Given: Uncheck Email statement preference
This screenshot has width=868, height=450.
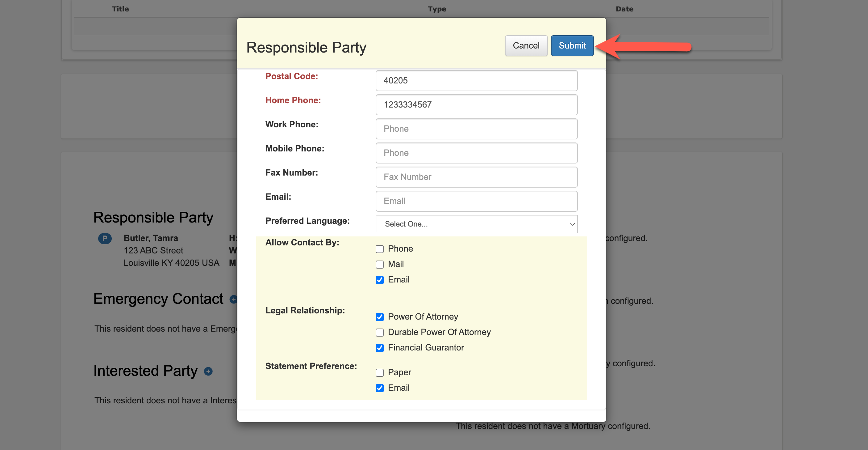Looking at the screenshot, I should (x=379, y=388).
